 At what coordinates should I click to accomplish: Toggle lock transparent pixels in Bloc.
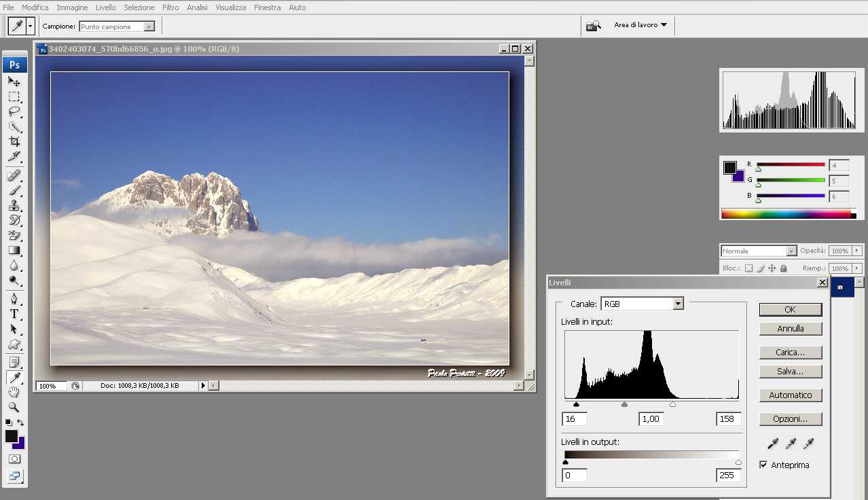point(748,268)
